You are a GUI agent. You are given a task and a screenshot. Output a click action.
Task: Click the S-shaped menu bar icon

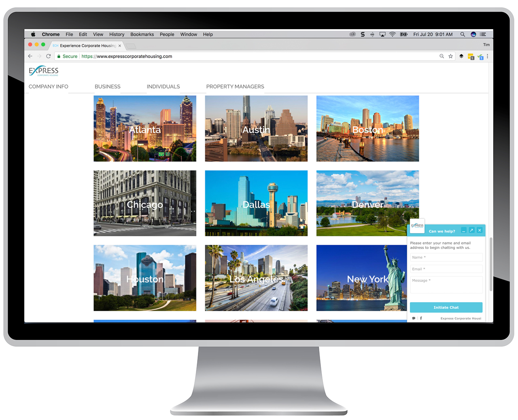coord(363,34)
